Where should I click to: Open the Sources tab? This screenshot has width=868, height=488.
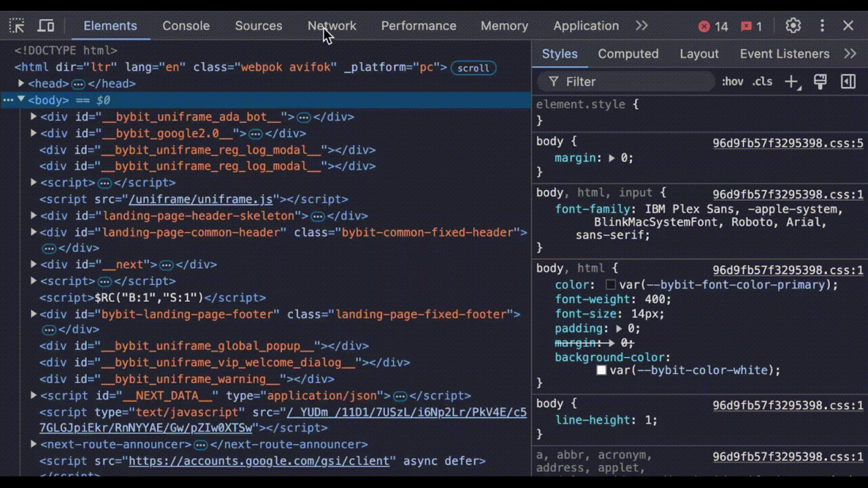tap(258, 25)
